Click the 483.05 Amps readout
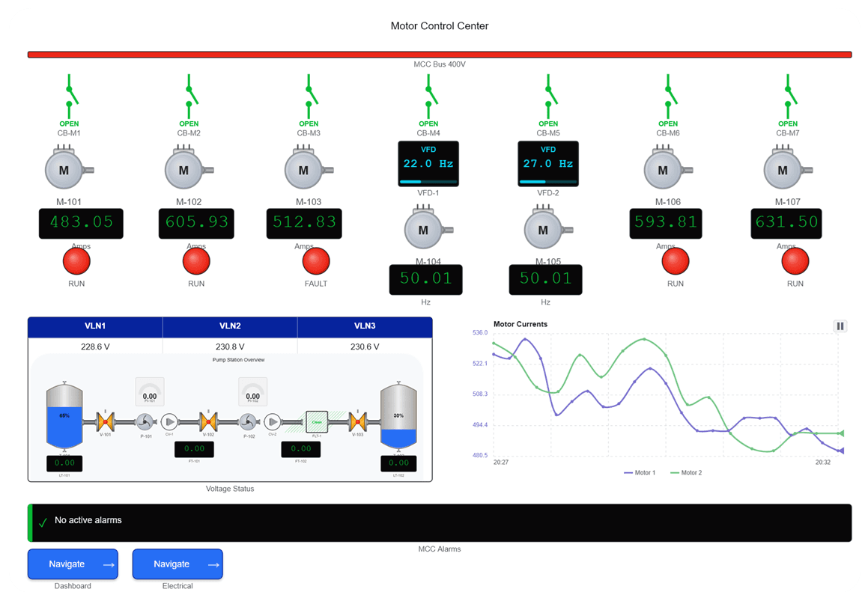Screen dimensions: 868x592 (81, 224)
